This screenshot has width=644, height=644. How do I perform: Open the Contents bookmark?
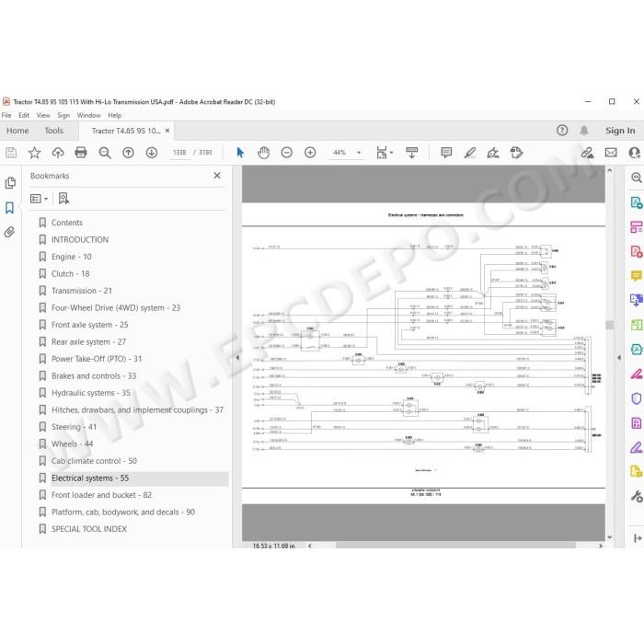(x=67, y=223)
